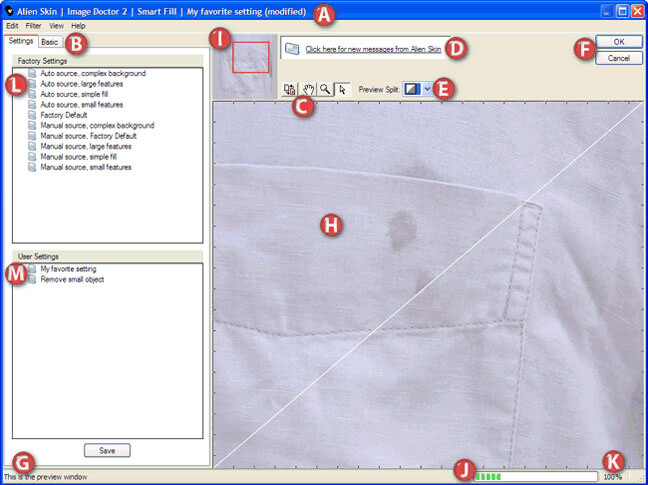Click the green progress bar

pyautogui.click(x=536, y=476)
